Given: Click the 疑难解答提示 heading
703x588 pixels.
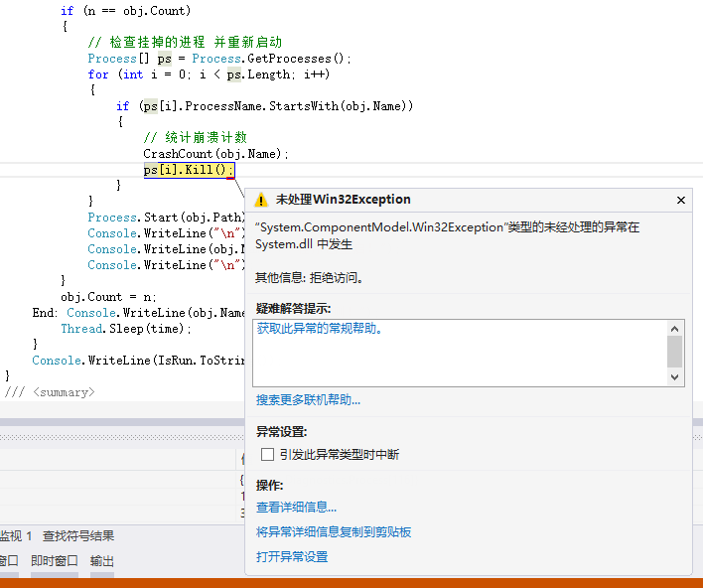Looking at the screenshot, I should (293, 309).
